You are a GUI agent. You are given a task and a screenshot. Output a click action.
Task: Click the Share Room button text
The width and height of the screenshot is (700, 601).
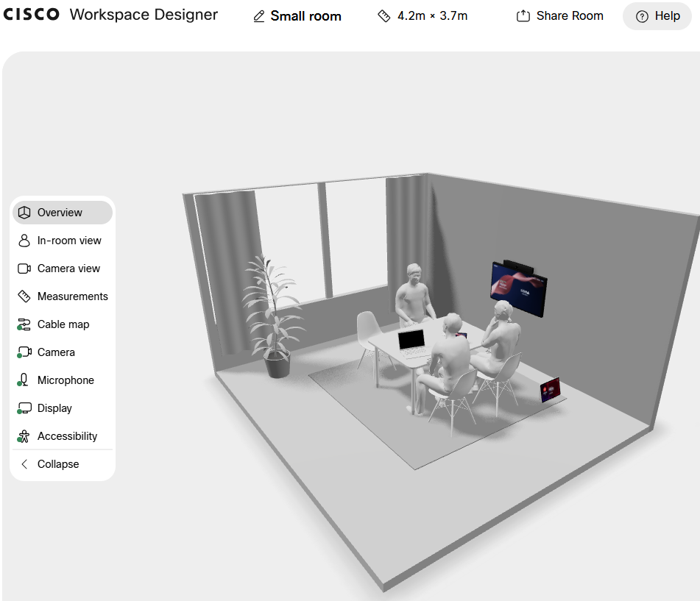(x=570, y=16)
